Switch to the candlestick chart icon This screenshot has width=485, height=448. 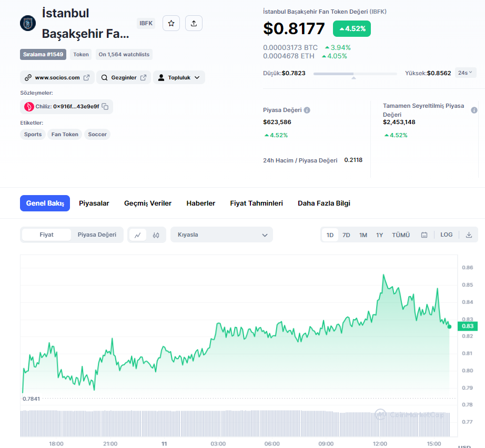click(156, 235)
